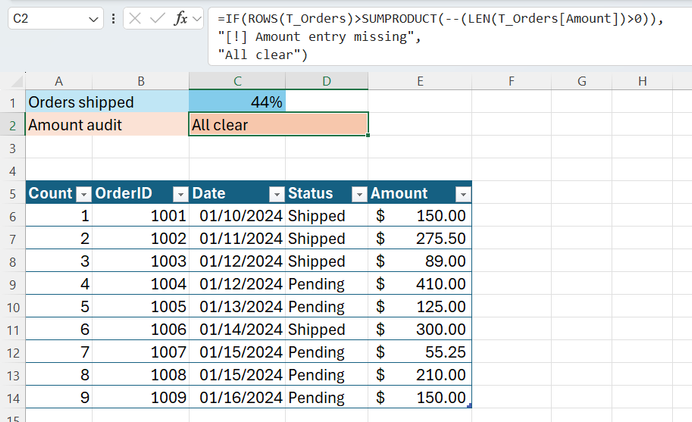Select column E header

420,81
